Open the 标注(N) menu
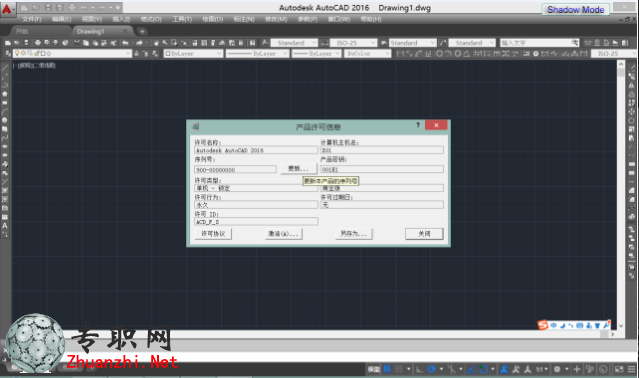Viewport: 639px width, 378px height. pos(244,19)
